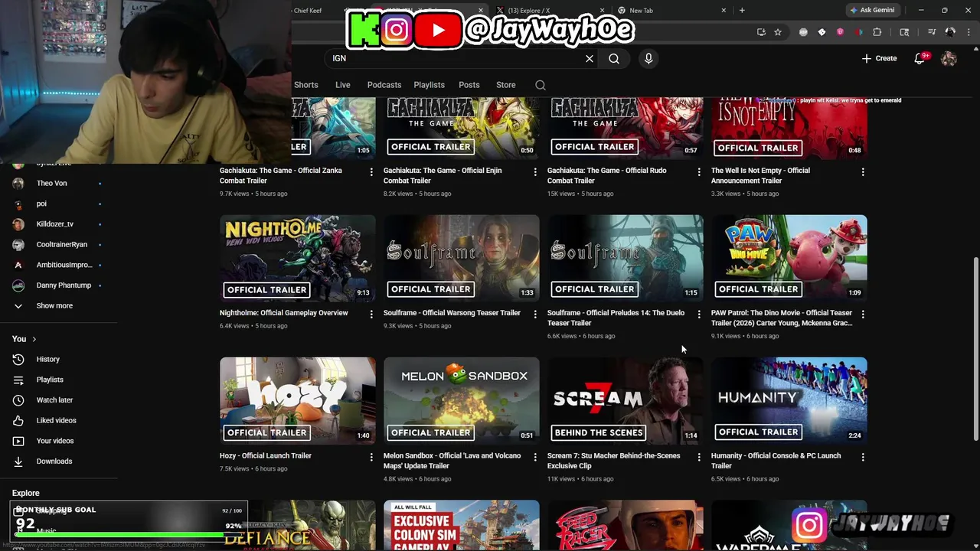
Task: Play the Melon Sandbox thumbnail
Action: click(x=462, y=401)
